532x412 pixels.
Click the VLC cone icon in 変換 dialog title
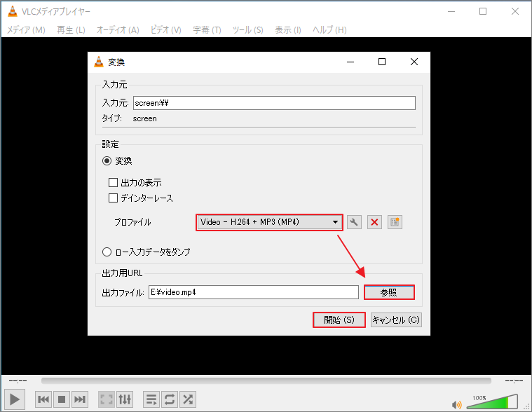point(98,62)
